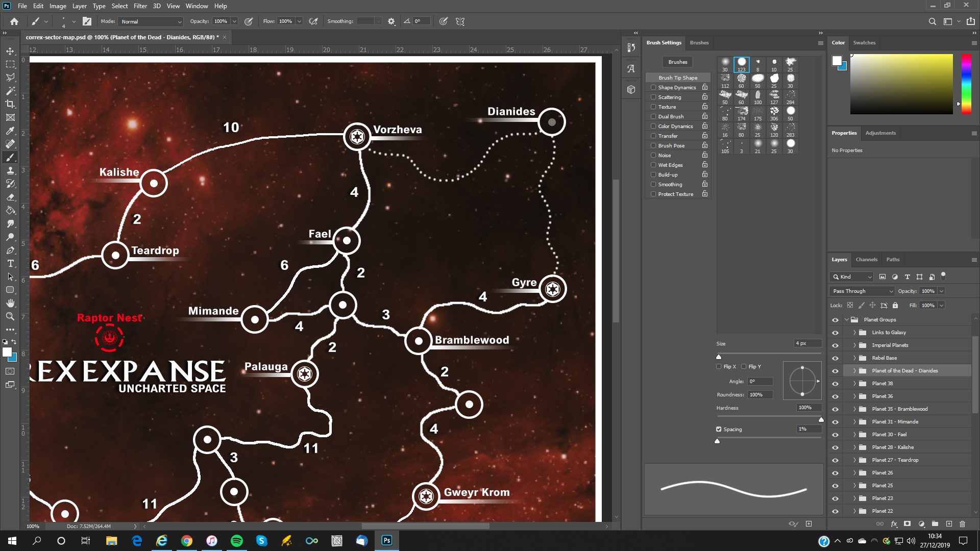Create new group folder icon in Layers
Viewport: 980px width, 551px height.
935,524
